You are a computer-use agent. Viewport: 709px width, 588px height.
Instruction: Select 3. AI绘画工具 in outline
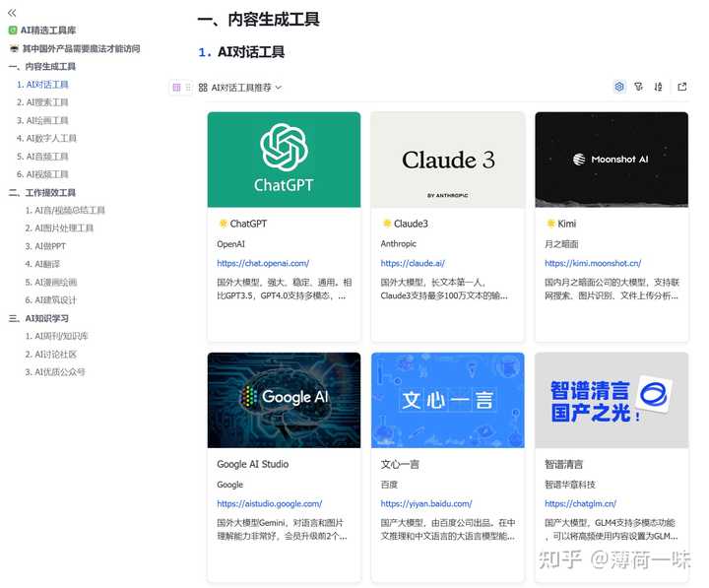(x=42, y=120)
